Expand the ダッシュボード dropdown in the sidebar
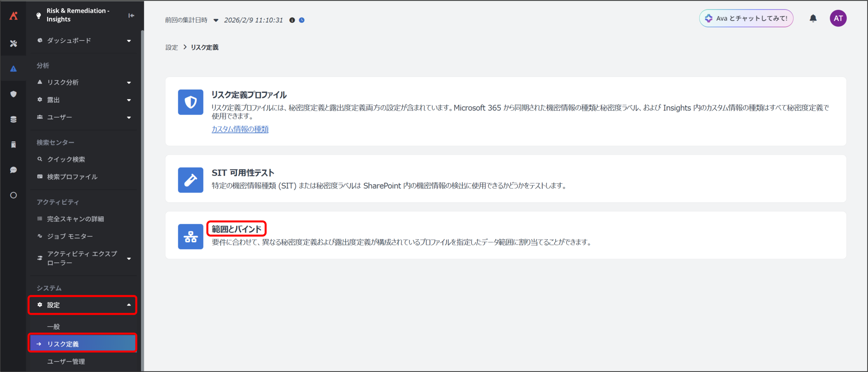This screenshot has height=372, width=868. [129, 41]
